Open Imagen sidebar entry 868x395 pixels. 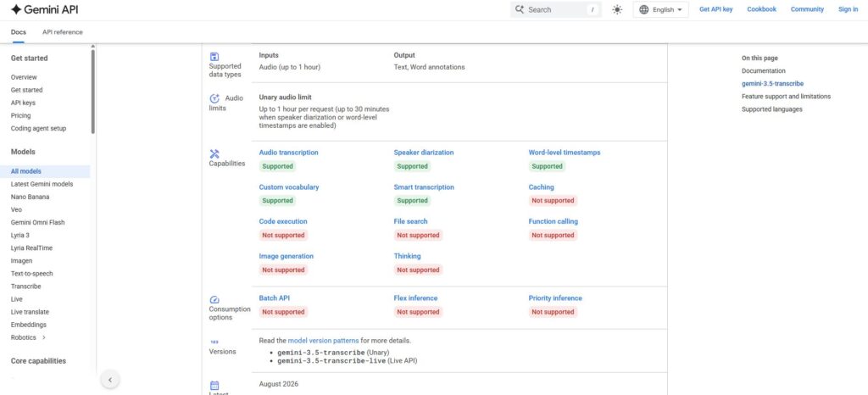pos(21,261)
